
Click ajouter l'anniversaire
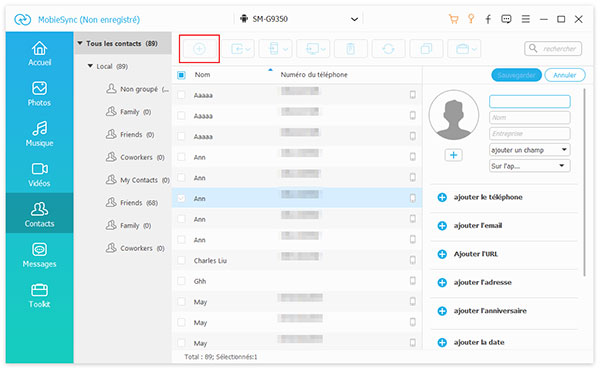tap(490, 311)
